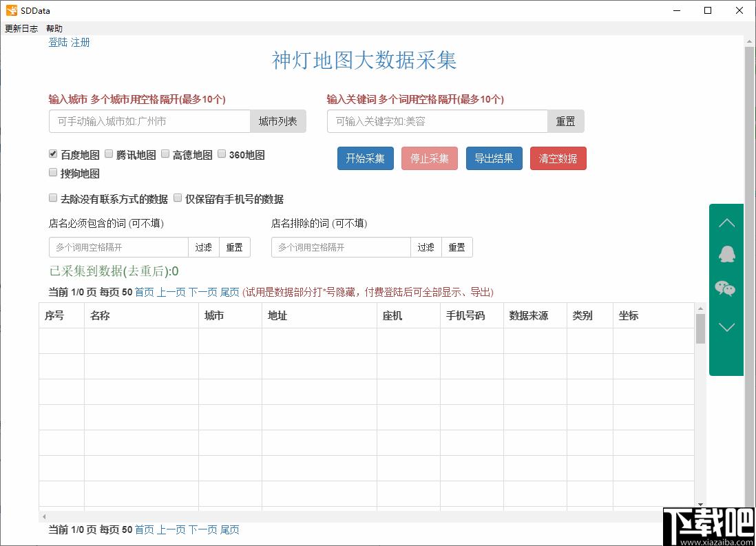The height and width of the screenshot is (546, 756).
Task: Enable the 搜狗地图 checkbox
Action: point(53,172)
